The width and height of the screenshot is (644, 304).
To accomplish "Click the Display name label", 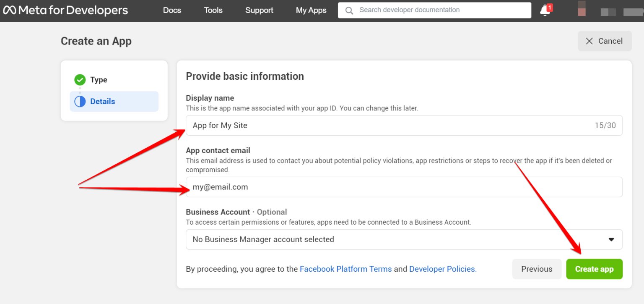I will [210, 98].
